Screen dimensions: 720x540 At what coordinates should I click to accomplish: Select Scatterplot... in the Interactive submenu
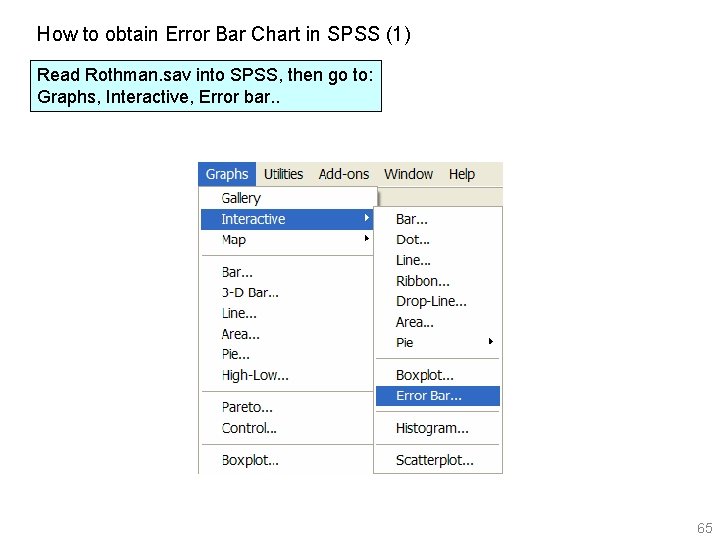438,460
